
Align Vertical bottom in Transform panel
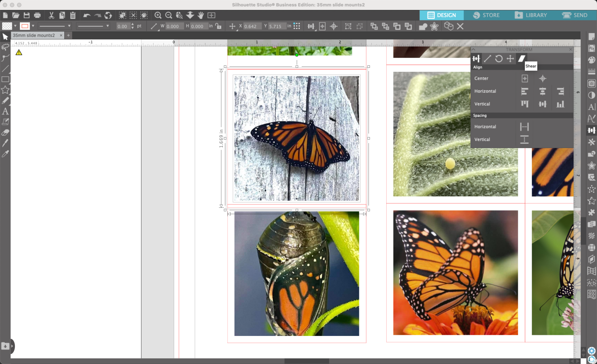(560, 104)
